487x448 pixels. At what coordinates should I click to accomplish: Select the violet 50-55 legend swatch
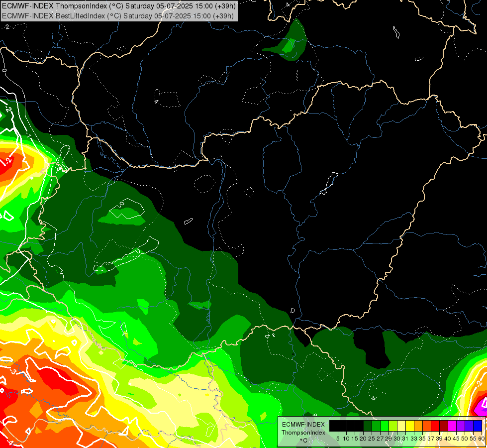point(469,426)
